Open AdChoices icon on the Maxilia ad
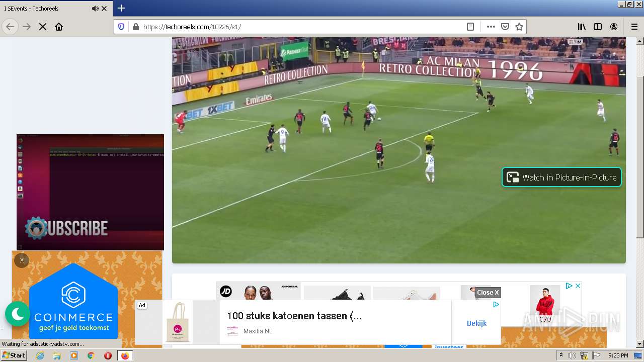The width and height of the screenshot is (644, 362). [496, 304]
